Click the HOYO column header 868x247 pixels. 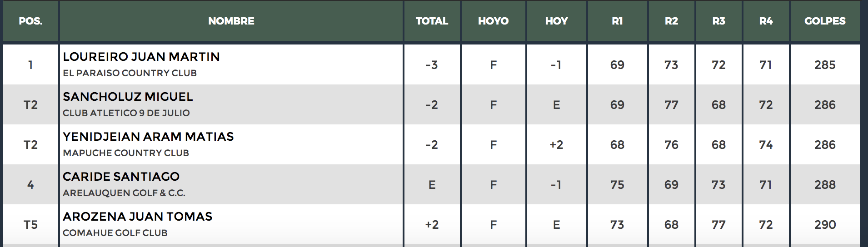pos(493,21)
